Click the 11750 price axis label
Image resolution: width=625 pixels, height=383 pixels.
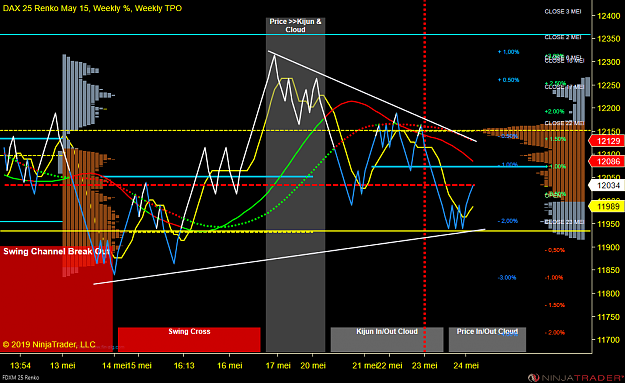609,317
